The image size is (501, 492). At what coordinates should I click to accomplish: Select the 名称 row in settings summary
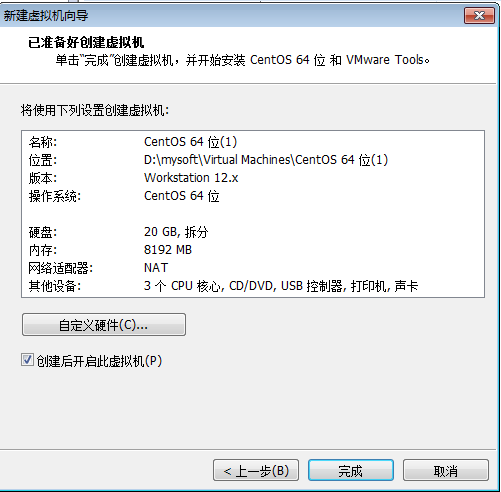253,142
